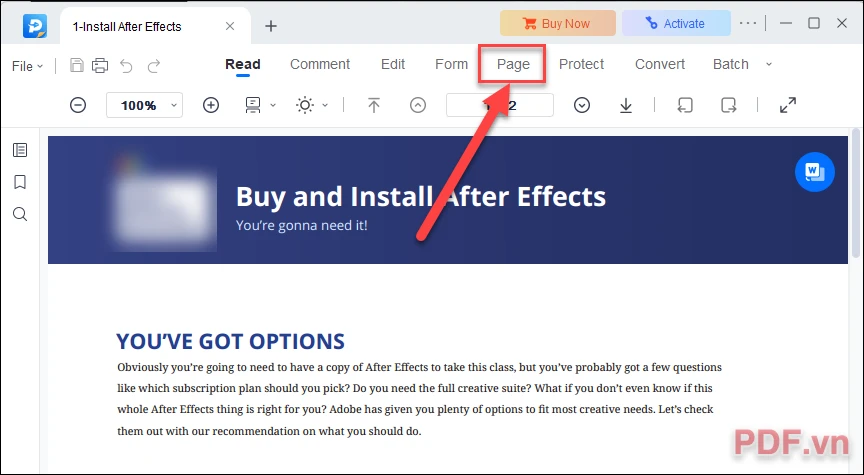864x475 pixels.
Task: Click the vertical scrollbar
Action: tap(856, 193)
